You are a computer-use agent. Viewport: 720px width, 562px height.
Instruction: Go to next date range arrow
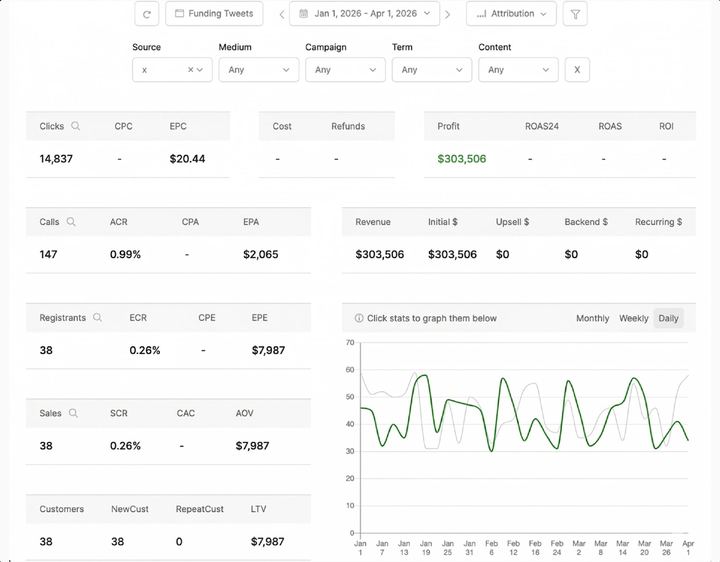(447, 14)
